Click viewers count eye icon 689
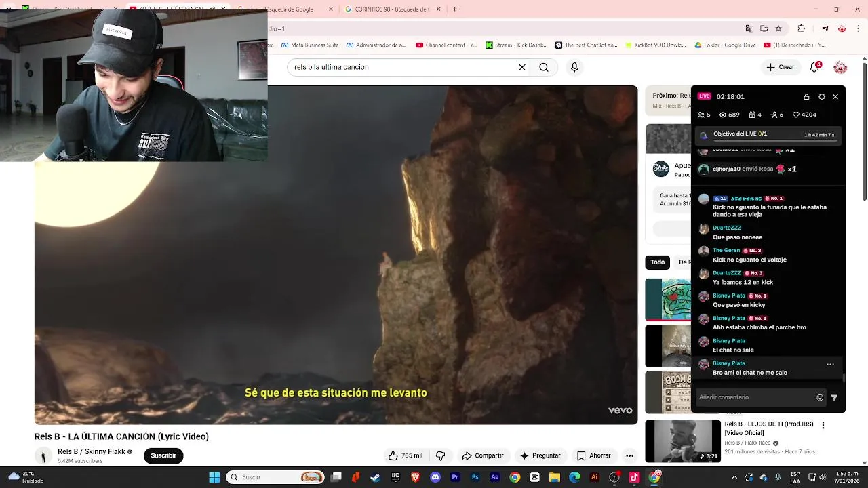 pos(729,115)
